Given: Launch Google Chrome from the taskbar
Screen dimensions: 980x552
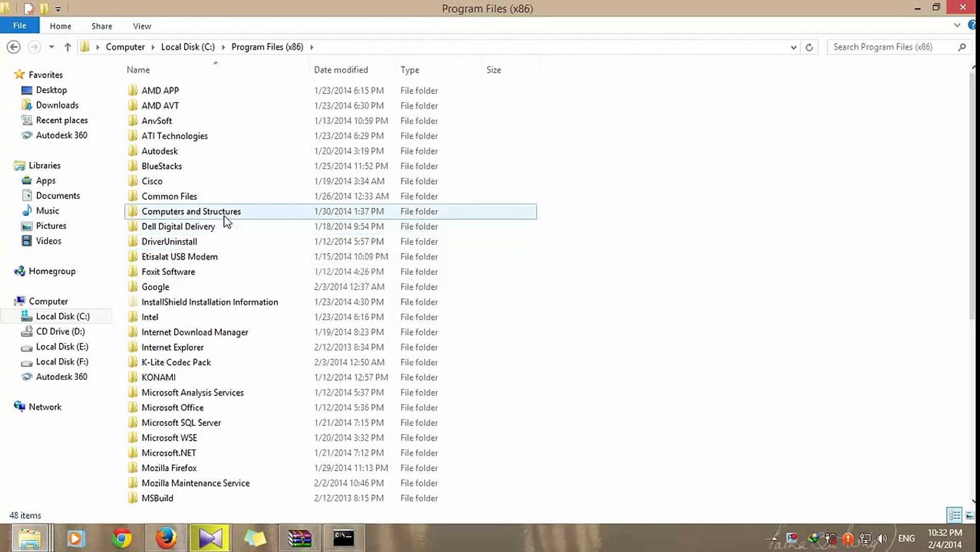Looking at the screenshot, I should tap(122, 538).
